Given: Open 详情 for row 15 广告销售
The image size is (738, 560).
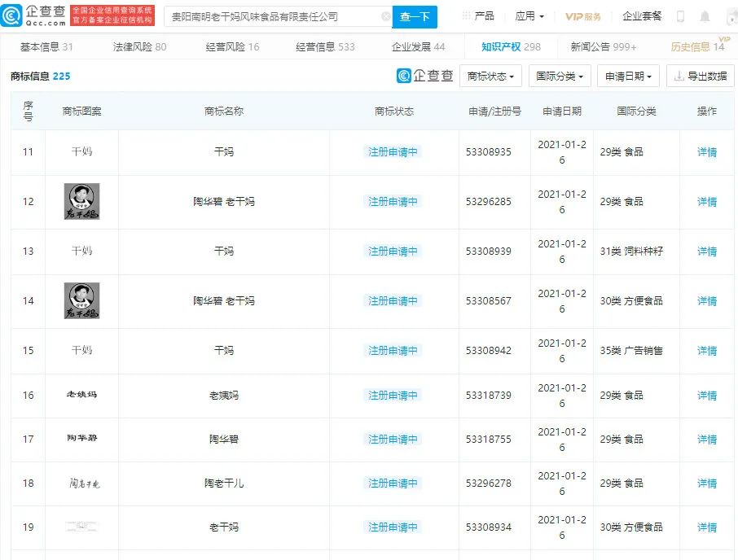Looking at the screenshot, I should coord(706,350).
